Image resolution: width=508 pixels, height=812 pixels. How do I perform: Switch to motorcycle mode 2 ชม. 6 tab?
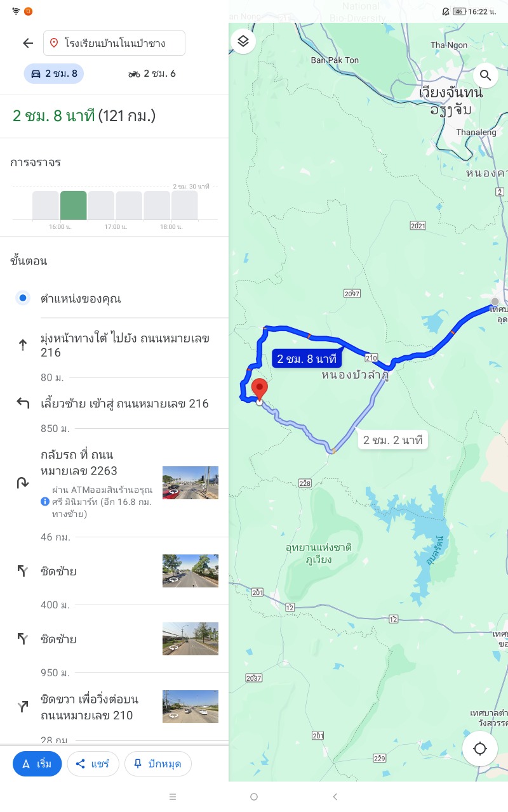(152, 74)
